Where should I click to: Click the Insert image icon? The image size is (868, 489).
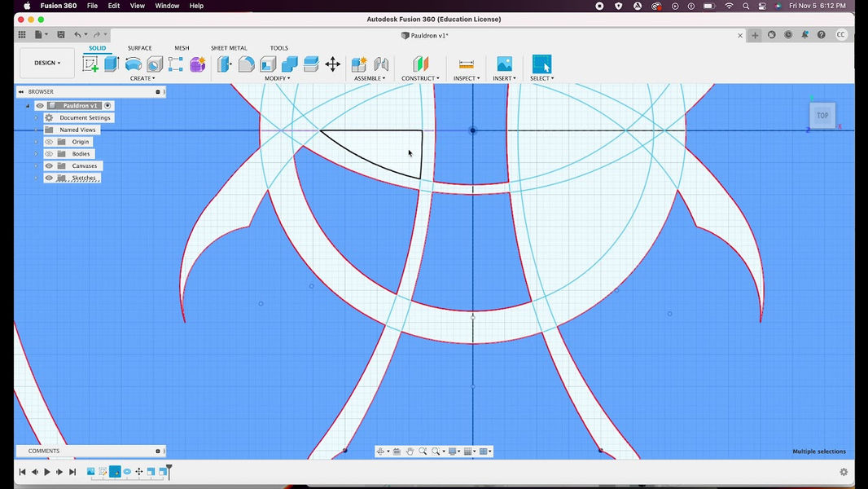(x=504, y=64)
